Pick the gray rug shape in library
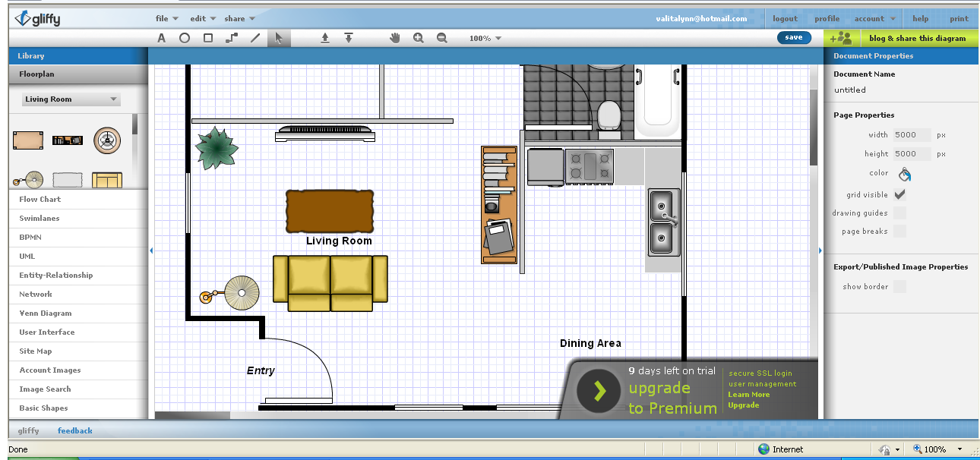The image size is (980, 460). [x=67, y=180]
